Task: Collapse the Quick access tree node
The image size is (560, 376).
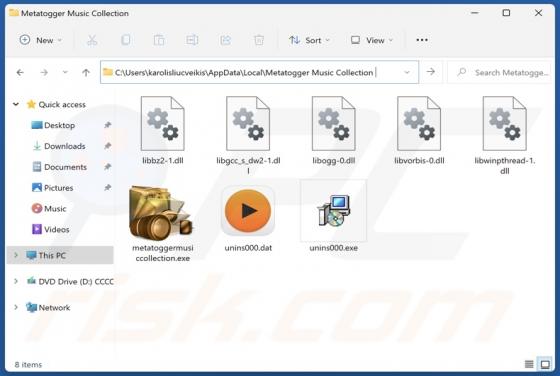Action: click(x=16, y=104)
